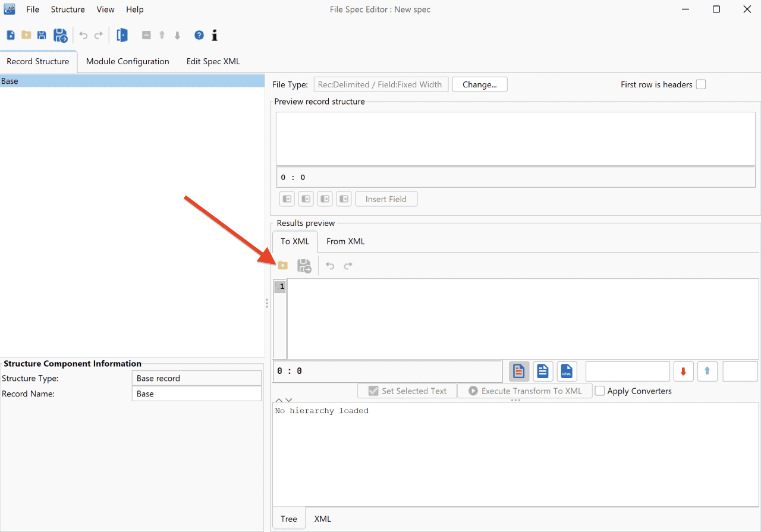Open help via the blue question mark
This screenshot has height=532, width=761.
(x=199, y=36)
